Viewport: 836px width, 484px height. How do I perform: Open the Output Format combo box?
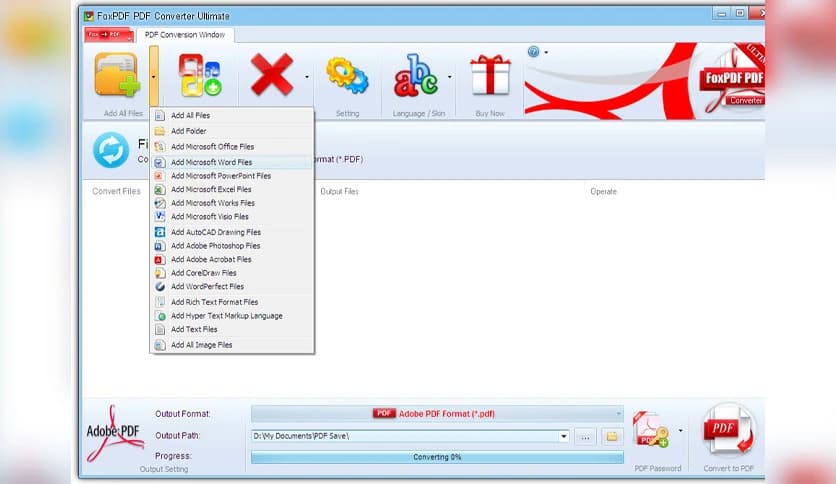point(437,414)
